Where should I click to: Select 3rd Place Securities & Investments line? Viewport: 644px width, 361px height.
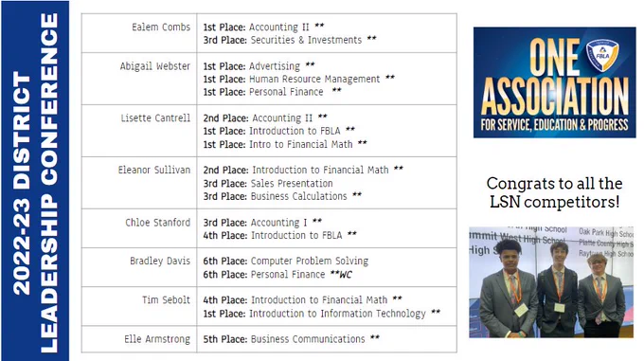click(290, 40)
